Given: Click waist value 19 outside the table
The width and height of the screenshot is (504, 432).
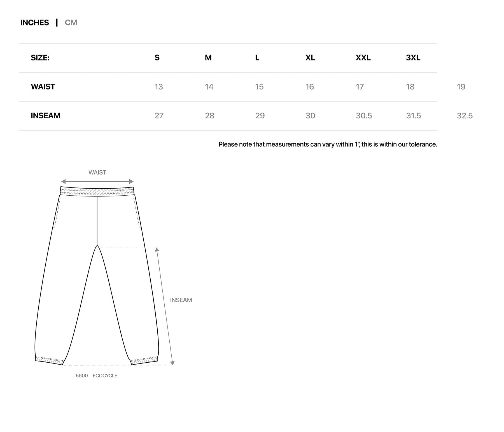Looking at the screenshot, I should tap(461, 87).
